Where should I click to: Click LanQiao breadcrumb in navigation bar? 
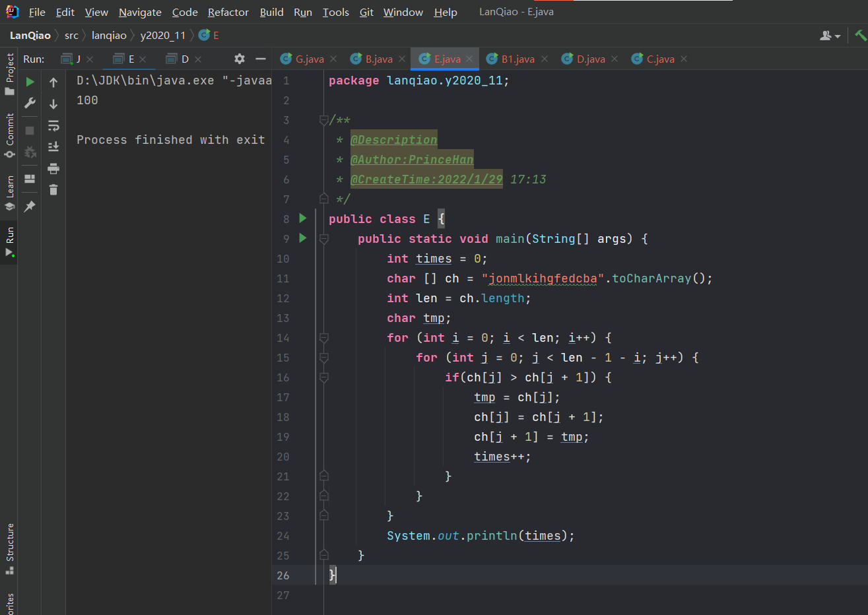pos(30,36)
